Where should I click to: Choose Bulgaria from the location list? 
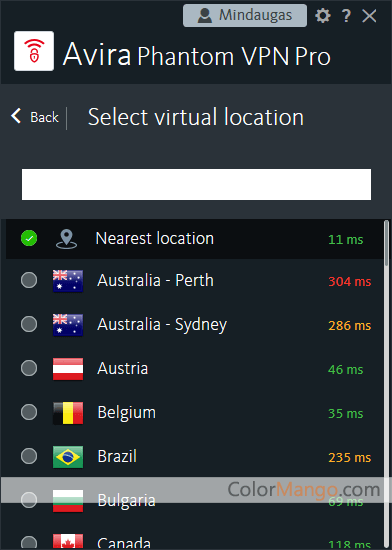click(x=195, y=501)
